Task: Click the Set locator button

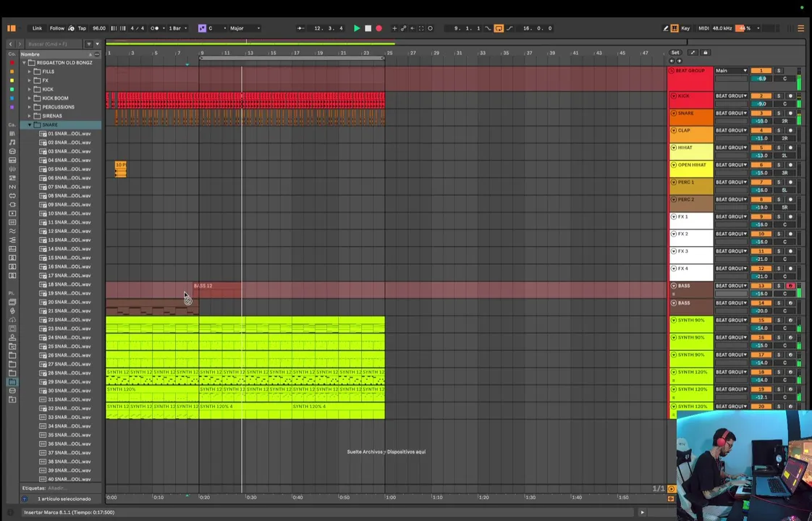Action: coord(675,52)
